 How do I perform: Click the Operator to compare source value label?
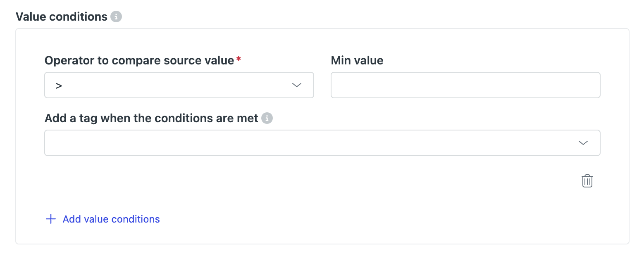(139, 61)
